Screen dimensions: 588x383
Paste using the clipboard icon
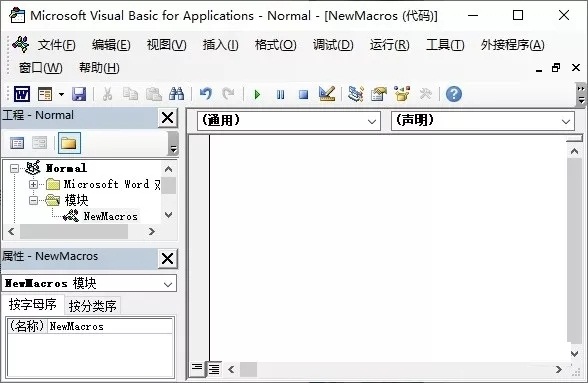(154, 94)
